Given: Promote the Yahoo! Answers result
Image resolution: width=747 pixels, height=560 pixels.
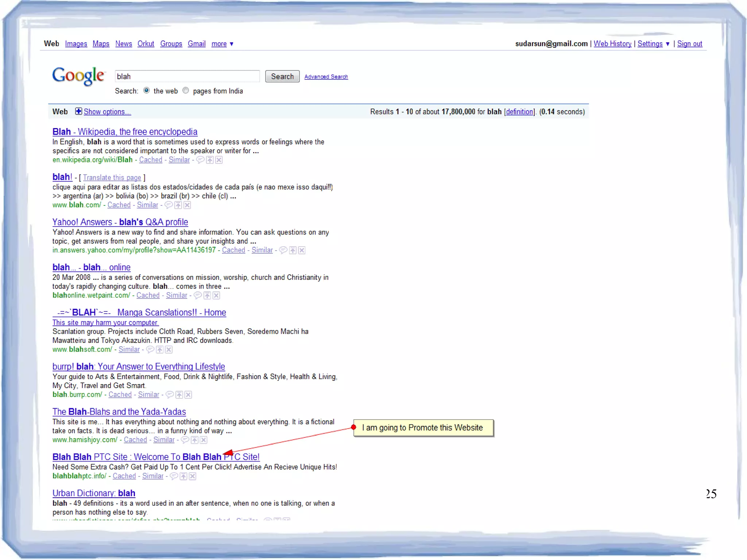Looking at the screenshot, I should [293, 250].
